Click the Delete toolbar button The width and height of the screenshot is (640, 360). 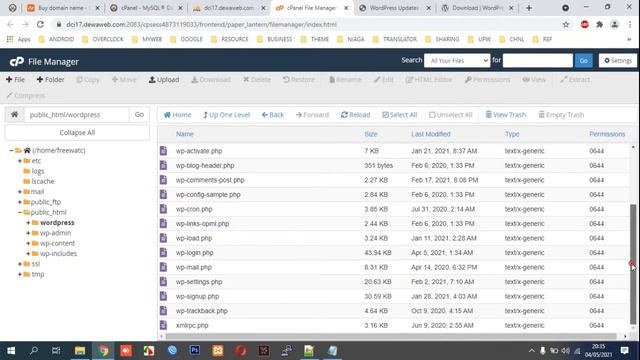[x=257, y=80]
